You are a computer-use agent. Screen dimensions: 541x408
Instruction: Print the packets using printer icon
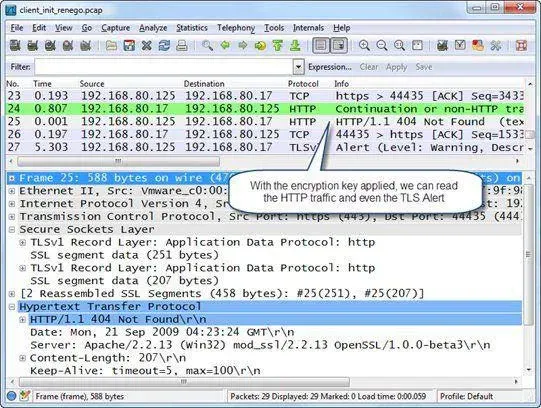182,46
